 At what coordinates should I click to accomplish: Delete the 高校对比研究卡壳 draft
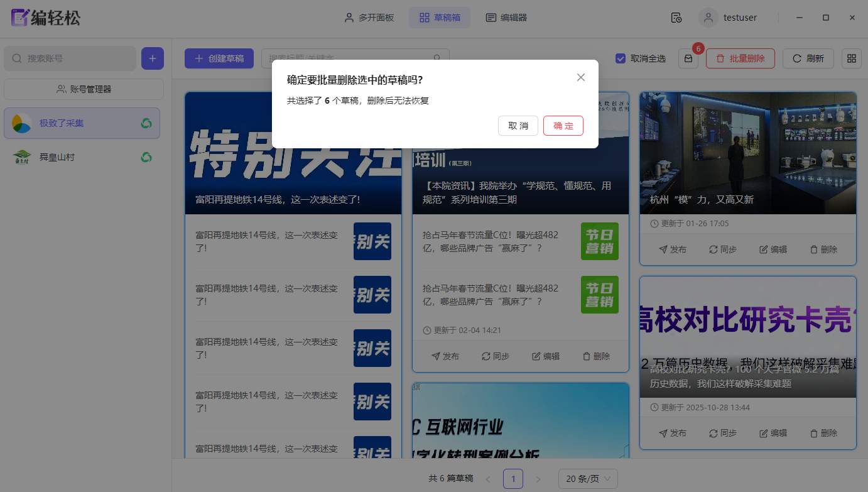click(x=823, y=433)
